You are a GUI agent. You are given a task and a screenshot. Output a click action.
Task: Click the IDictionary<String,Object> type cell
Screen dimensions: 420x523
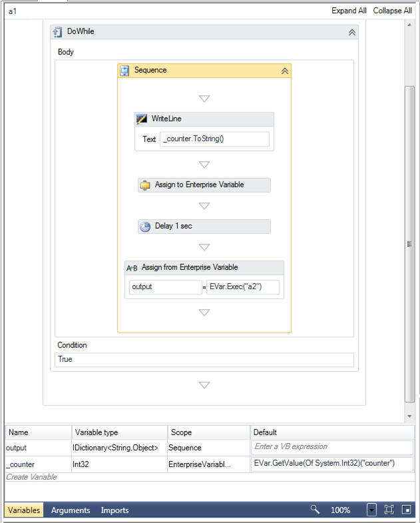[119, 448]
